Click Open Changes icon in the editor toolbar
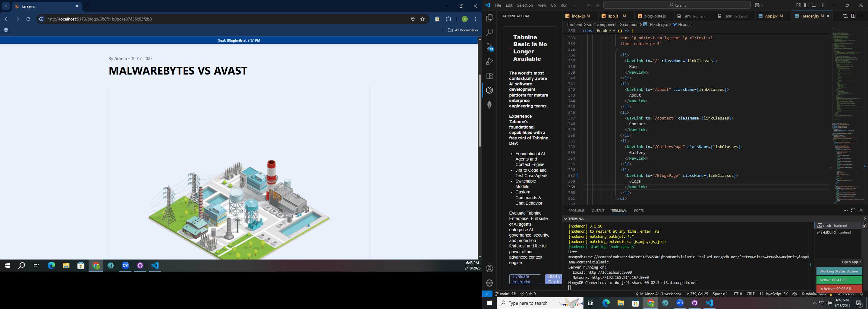868x309 pixels. coord(845,16)
